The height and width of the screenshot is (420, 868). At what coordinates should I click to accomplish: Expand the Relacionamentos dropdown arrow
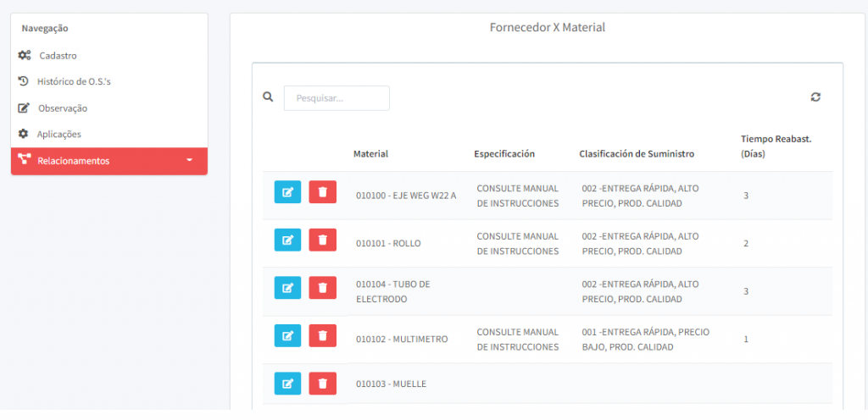click(x=190, y=160)
